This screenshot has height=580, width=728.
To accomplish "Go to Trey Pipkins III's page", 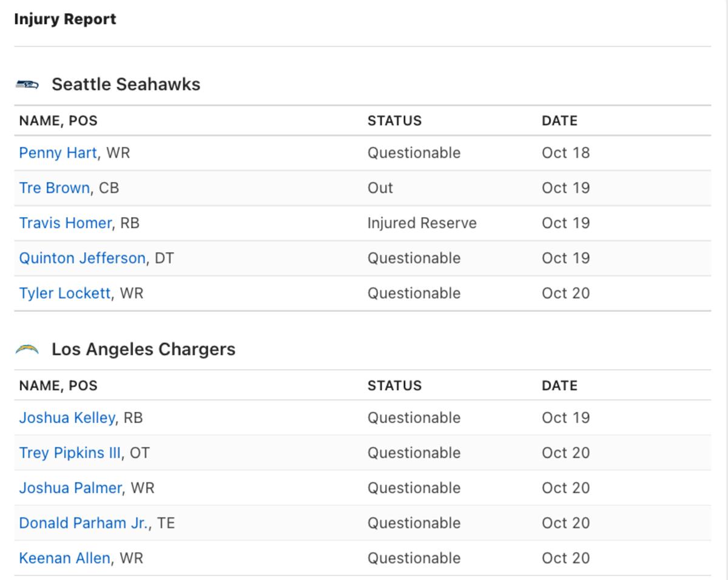I will tap(70, 453).
